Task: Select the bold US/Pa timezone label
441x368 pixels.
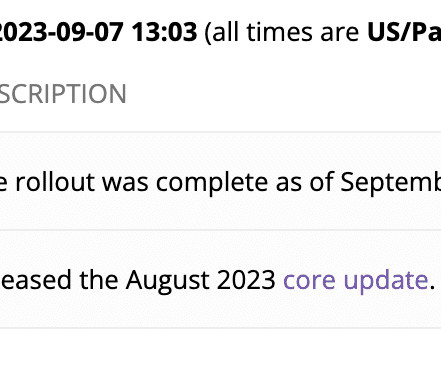Action: 404,32
